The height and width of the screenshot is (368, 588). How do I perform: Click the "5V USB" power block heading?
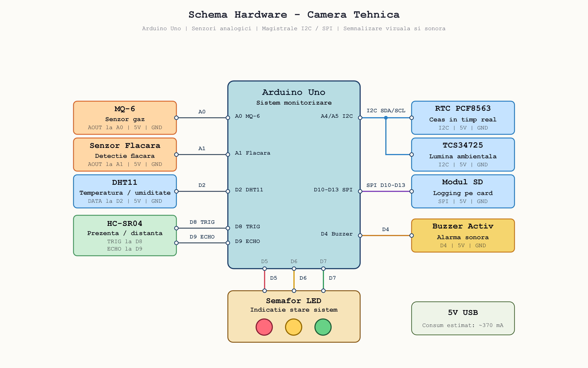point(463,313)
